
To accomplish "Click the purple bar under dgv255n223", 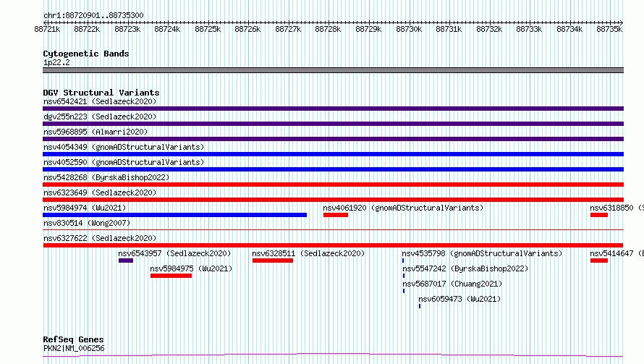I will click(x=333, y=124).
